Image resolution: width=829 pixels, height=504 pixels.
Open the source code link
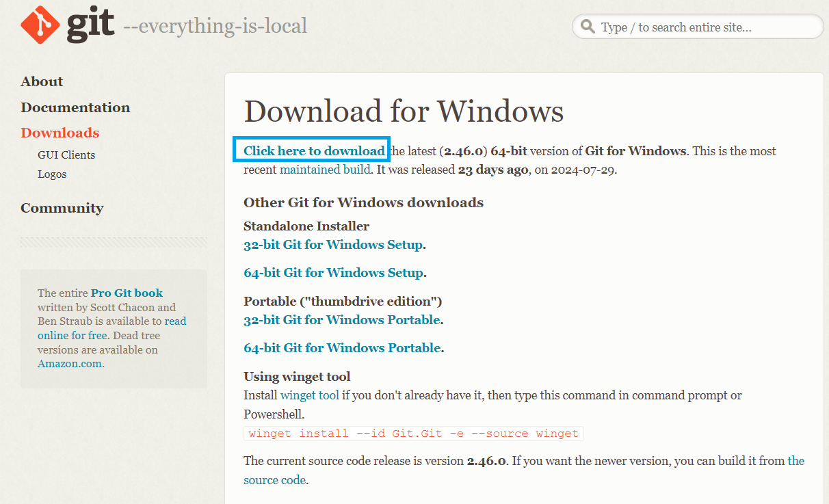click(x=524, y=470)
